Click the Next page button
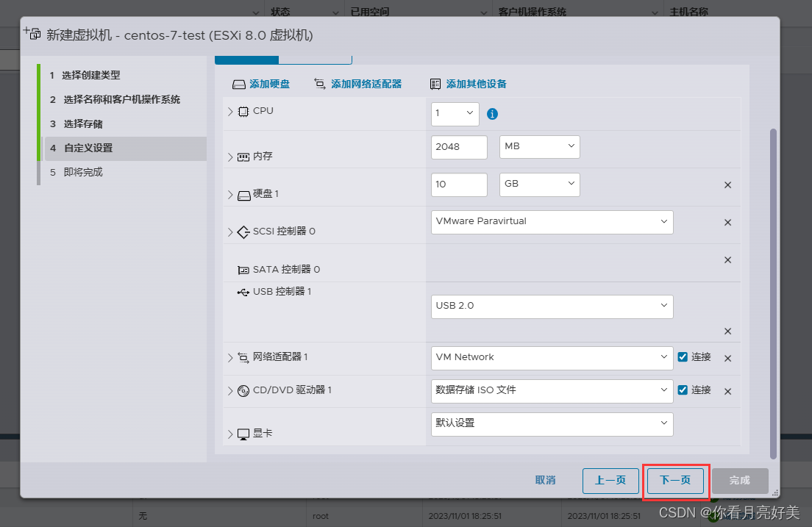The height and width of the screenshot is (527, 812). (x=675, y=481)
